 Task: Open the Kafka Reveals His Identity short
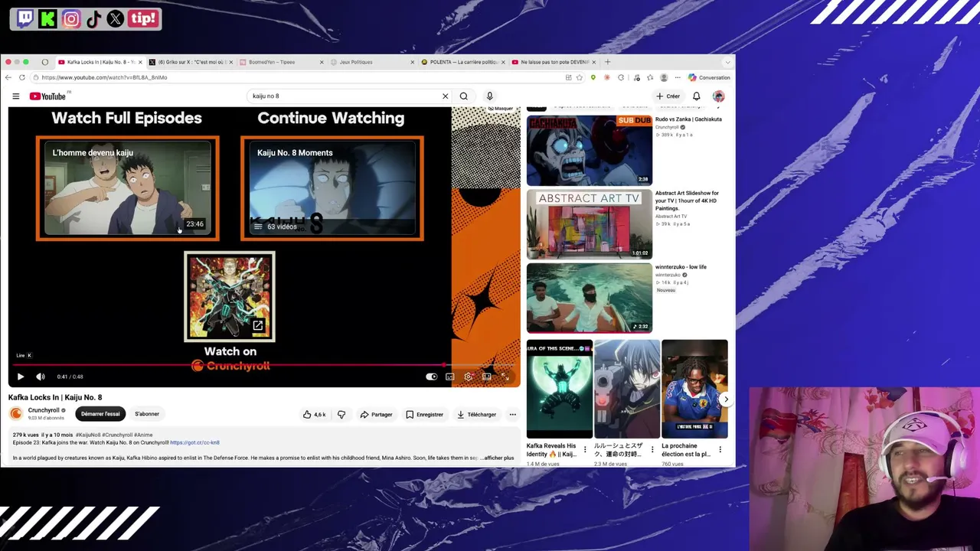tap(560, 389)
